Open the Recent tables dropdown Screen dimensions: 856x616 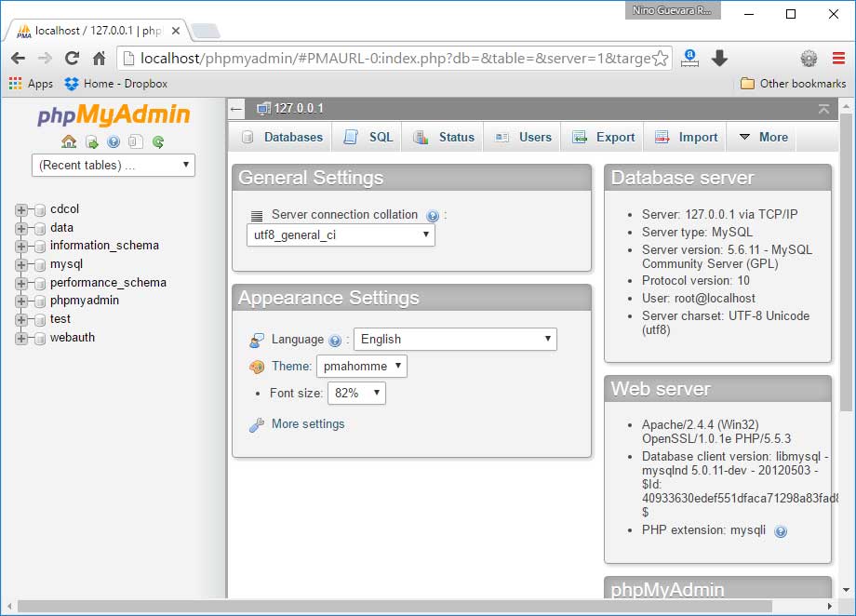point(114,165)
